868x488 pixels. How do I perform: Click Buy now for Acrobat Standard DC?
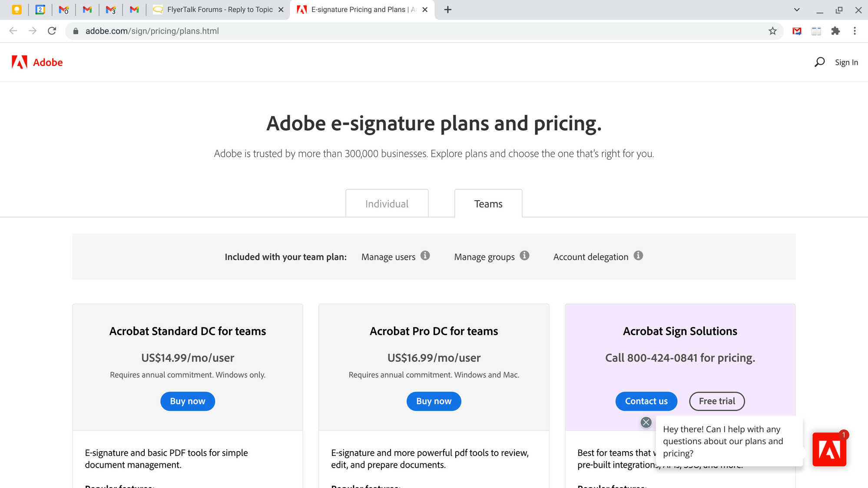click(x=187, y=401)
